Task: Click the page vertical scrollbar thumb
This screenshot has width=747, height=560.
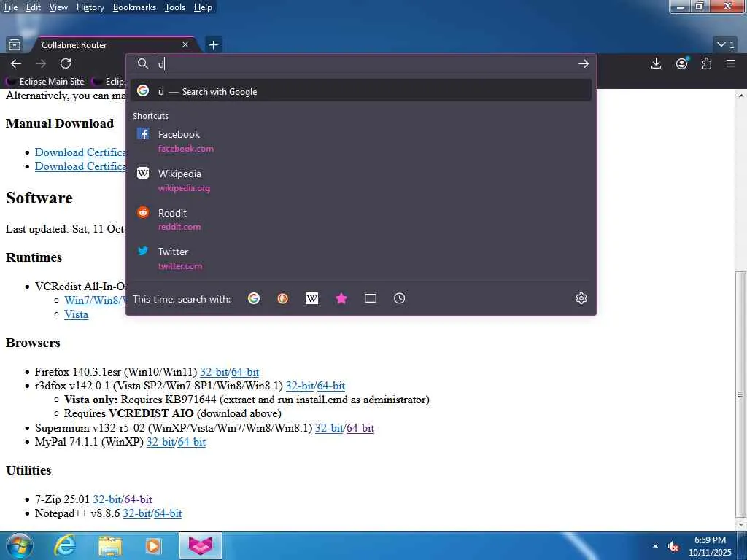Action: coord(741,394)
